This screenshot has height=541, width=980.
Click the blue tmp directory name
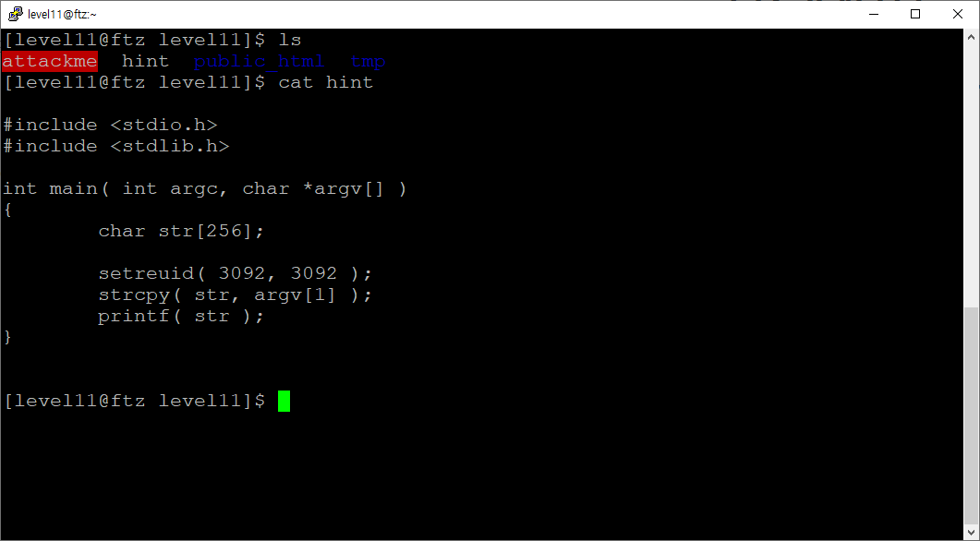(x=368, y=62)
